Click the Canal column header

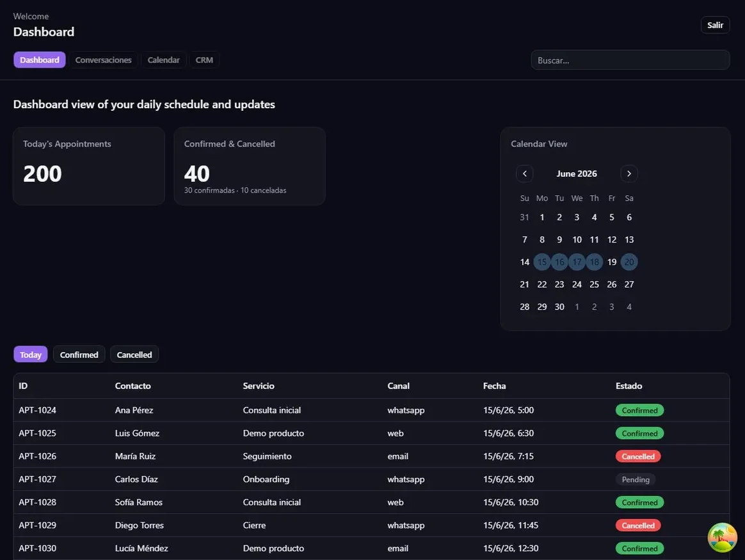(x=398, y=386)
